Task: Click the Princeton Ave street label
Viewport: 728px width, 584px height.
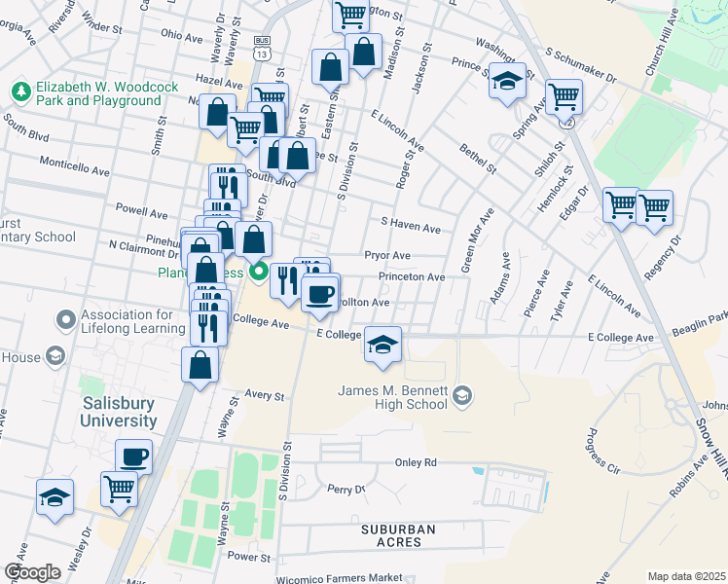Action: point(412,276)
